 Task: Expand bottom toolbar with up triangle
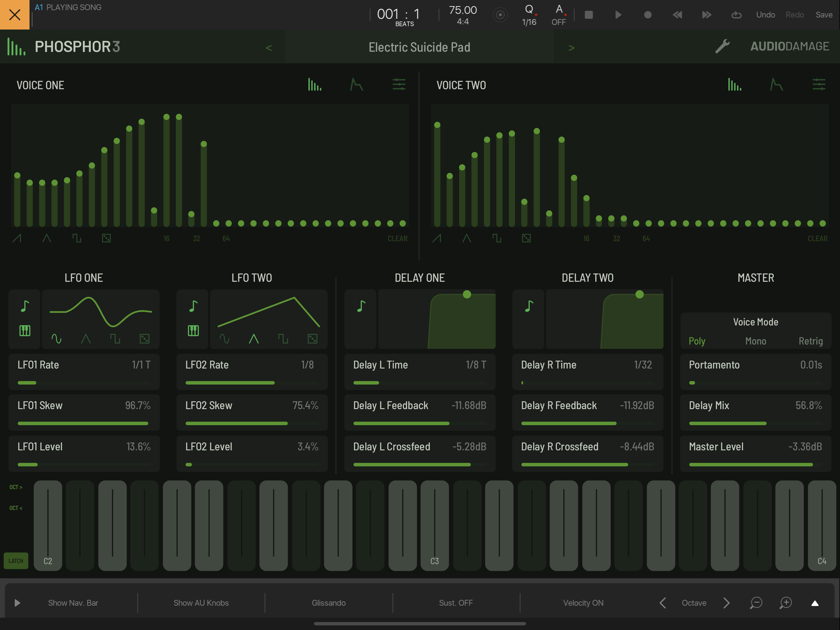814,603
